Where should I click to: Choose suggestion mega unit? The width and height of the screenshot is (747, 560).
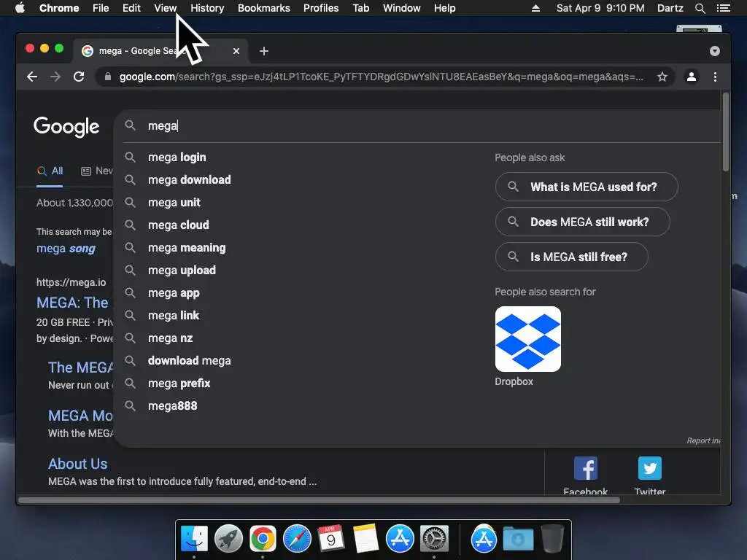(x=174, y=203)
